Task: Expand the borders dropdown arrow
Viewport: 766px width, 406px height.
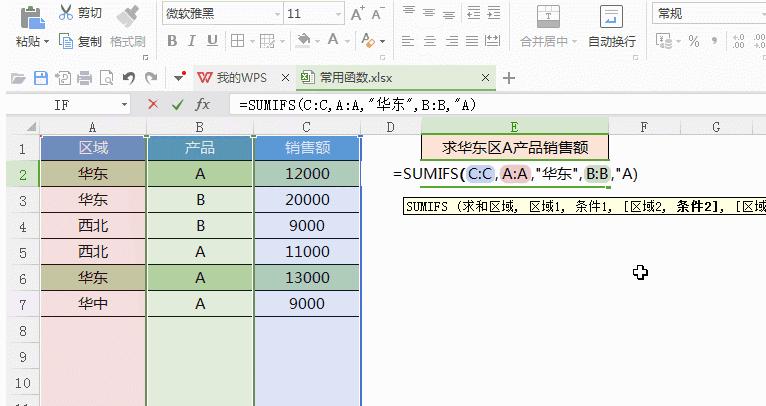Action: (252, 42)
